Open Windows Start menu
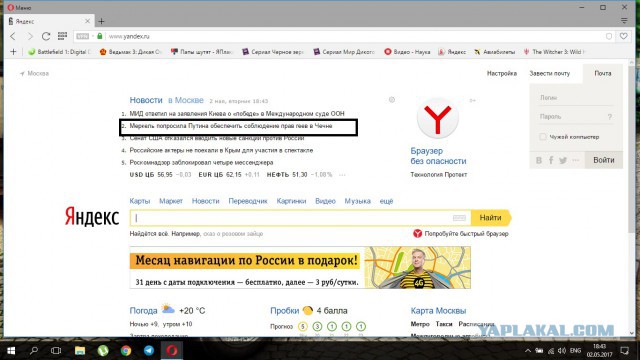This screenshot has width=640, height=360. point(11,351)
